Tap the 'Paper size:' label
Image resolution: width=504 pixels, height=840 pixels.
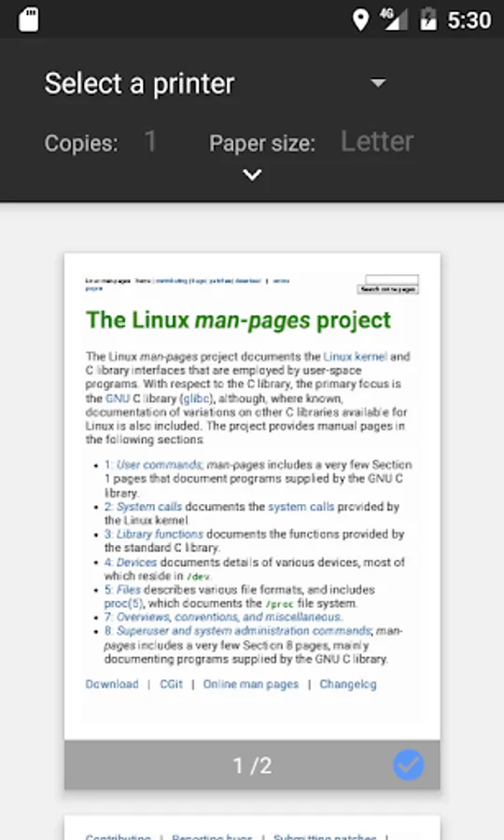(x=262, y=143)
